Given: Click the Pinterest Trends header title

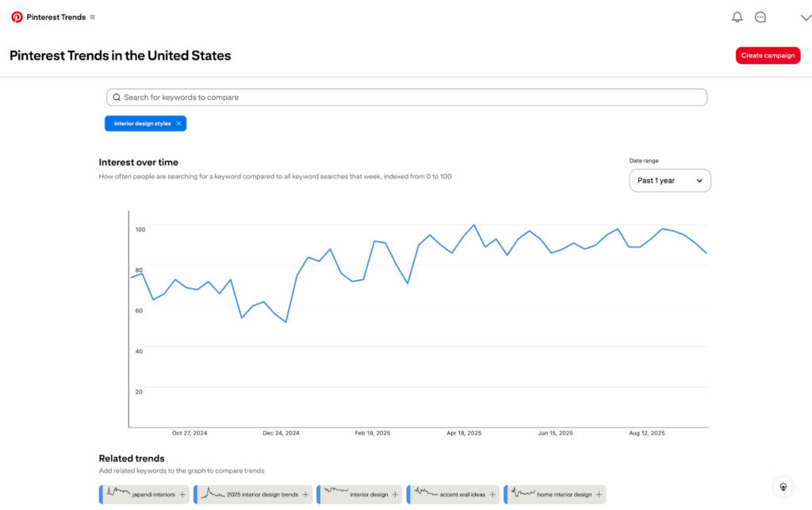Looking at the screenshot, I should (x=56, y=17).
